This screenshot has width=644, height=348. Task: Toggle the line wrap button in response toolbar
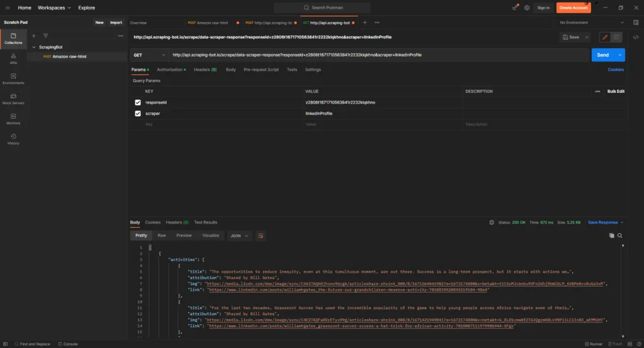260,236
